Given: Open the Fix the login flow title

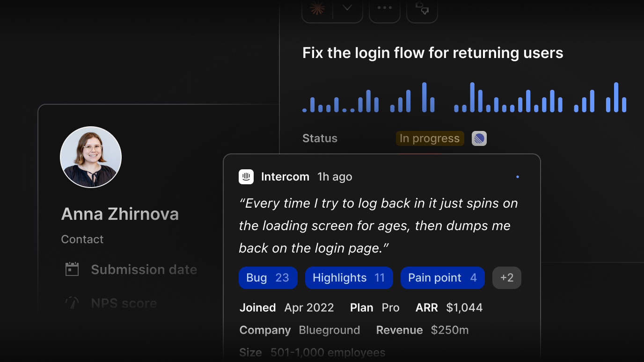Looking at the screenshot, I should point(433,53).
